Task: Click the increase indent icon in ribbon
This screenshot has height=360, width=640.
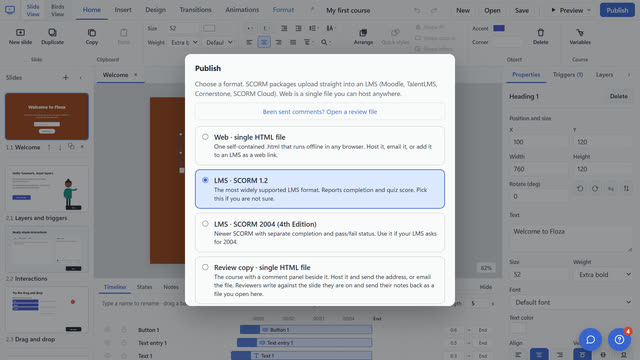Action: click(298, 28)
